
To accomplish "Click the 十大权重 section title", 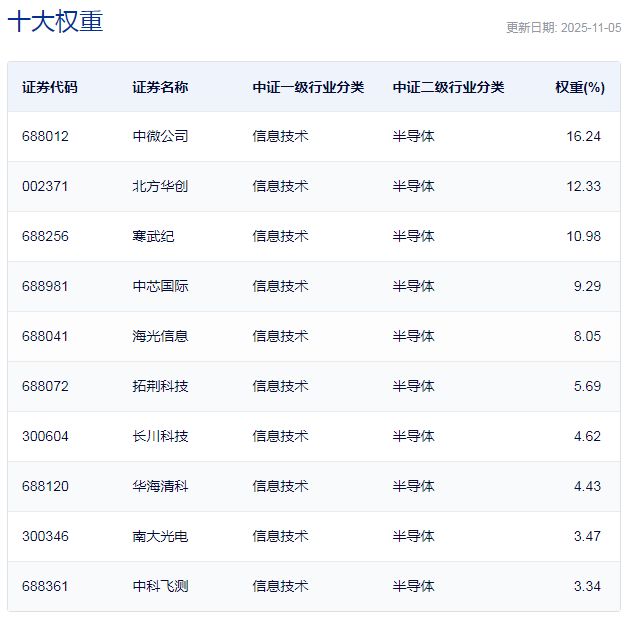I will coord(55,21).
